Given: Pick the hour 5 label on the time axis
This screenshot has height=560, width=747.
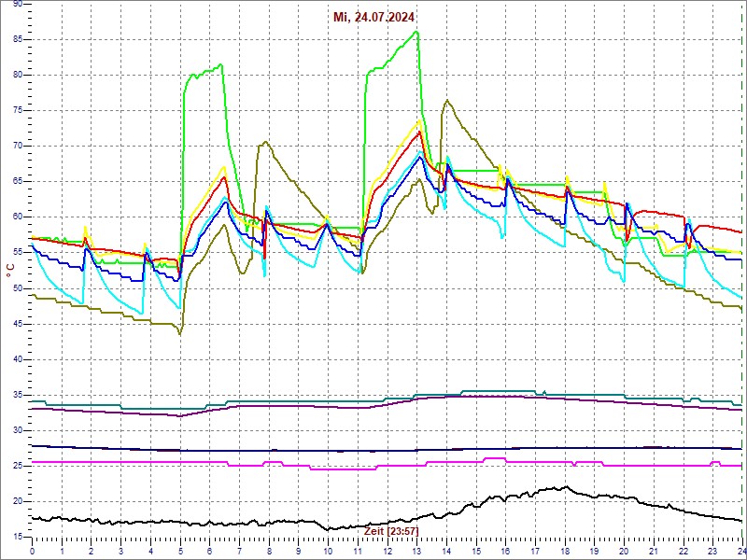Looking at the screenshot, I should click(180, 550).
